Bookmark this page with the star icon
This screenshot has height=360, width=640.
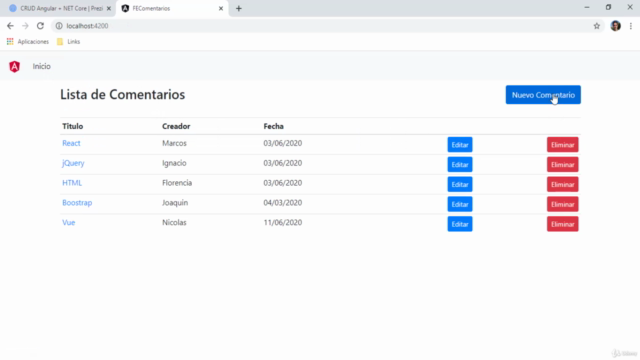597,26
